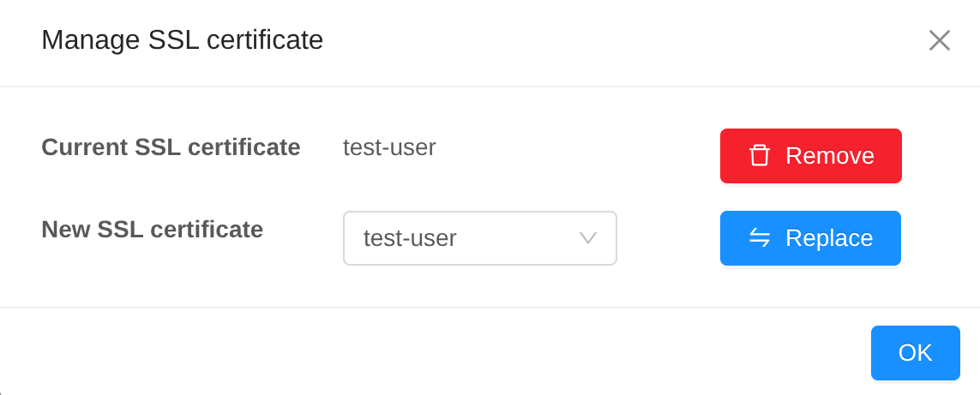Click the New SSL certificate label
Viewport: 980px width, 395px height.
tap(152, 230)
